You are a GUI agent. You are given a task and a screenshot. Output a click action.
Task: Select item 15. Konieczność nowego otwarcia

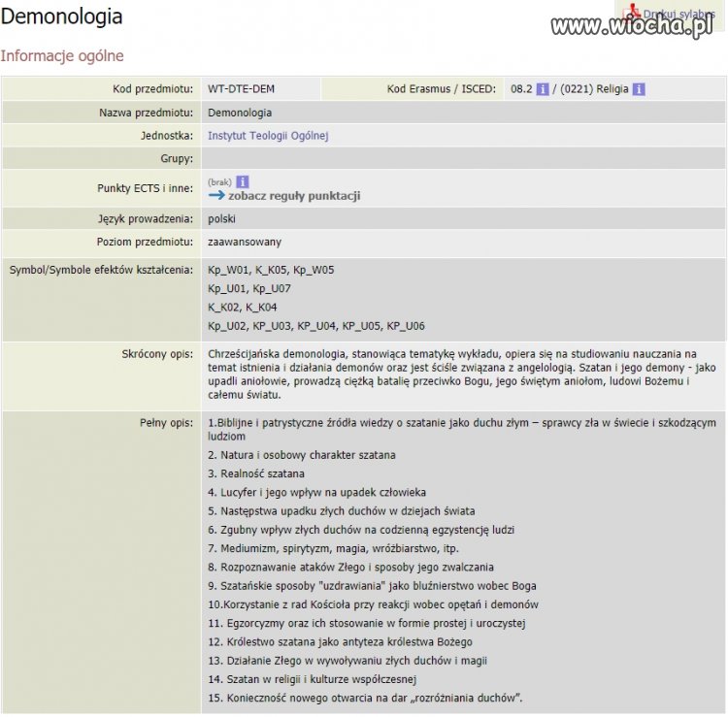click(x=365, y=698)
